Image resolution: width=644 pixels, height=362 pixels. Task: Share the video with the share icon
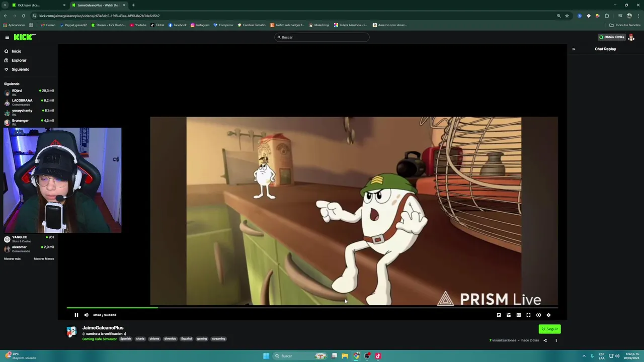tap(545, 340)
